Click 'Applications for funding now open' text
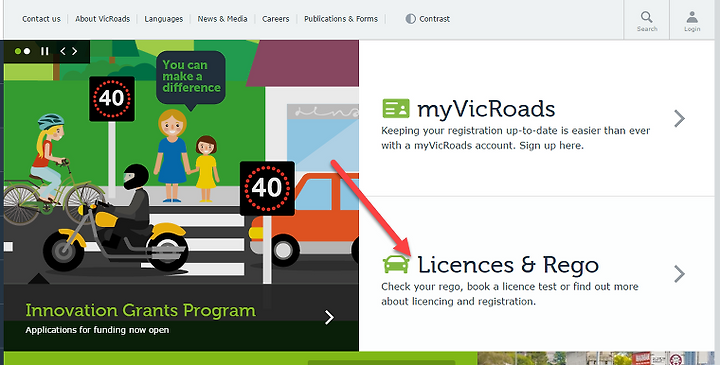 point(97,330)
